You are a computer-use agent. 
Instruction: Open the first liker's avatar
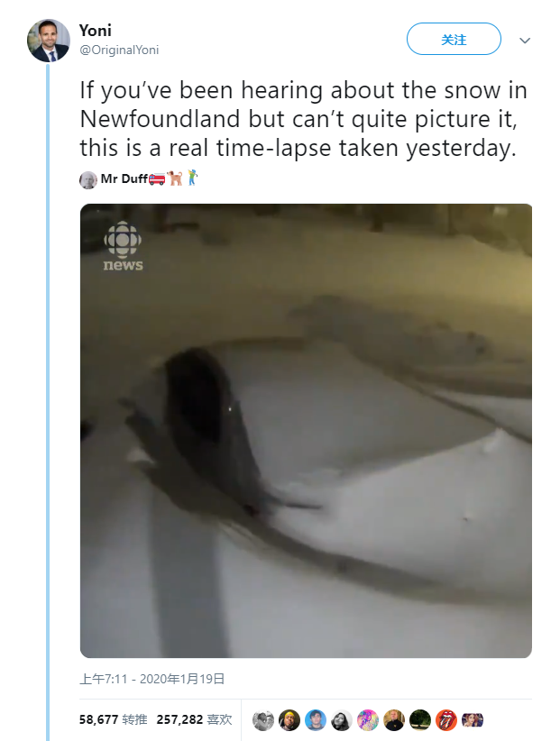tap(263, 720)
